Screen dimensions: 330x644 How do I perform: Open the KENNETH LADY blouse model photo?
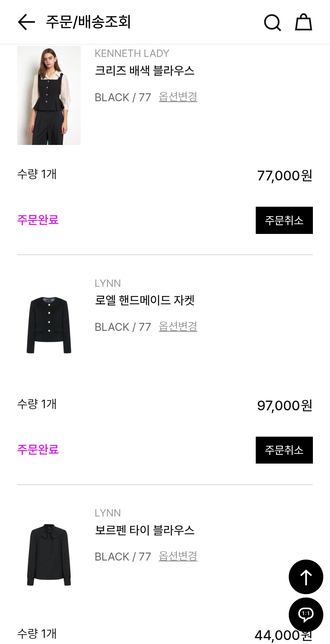(49, 95)
